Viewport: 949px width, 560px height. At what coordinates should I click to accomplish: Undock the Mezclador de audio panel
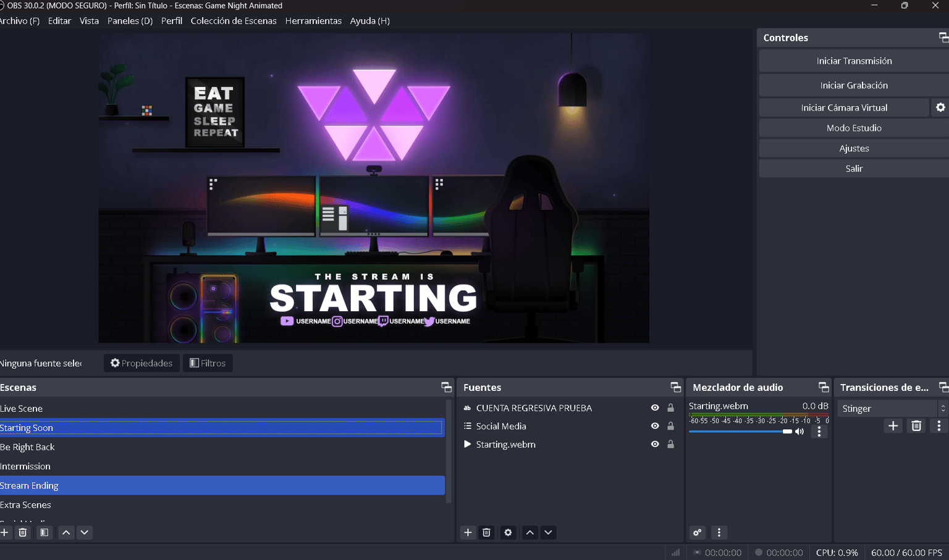(x=823, y=387)
